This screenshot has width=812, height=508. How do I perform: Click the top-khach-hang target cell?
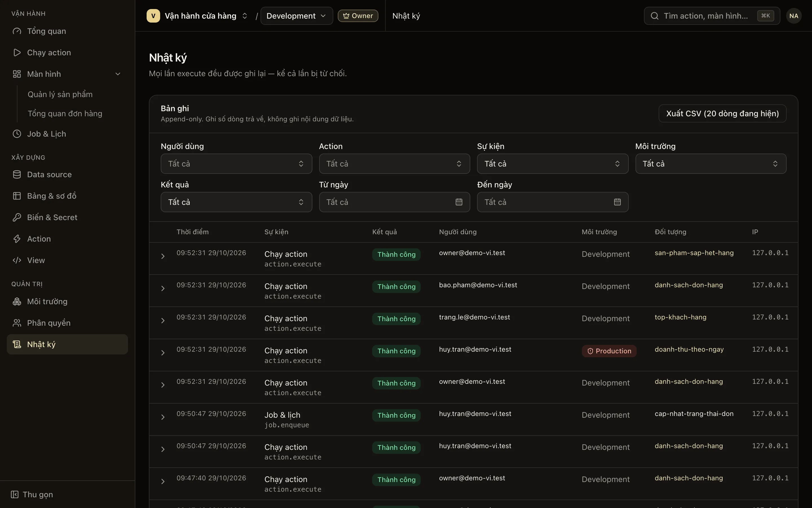point(680,317)
